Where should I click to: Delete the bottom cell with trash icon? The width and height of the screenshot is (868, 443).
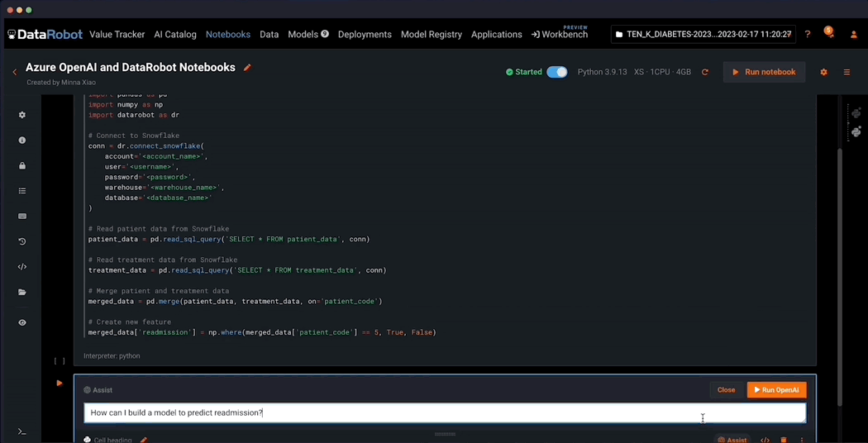(784, 441)
